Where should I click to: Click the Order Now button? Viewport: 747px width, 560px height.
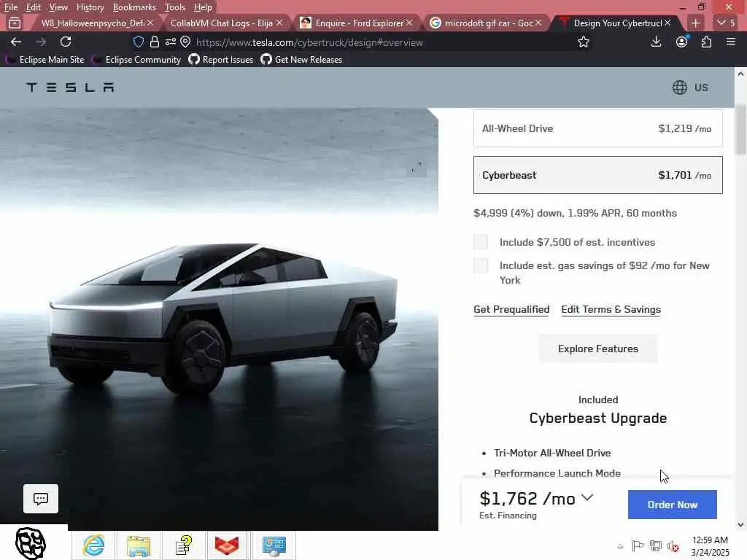pos(672,505)
